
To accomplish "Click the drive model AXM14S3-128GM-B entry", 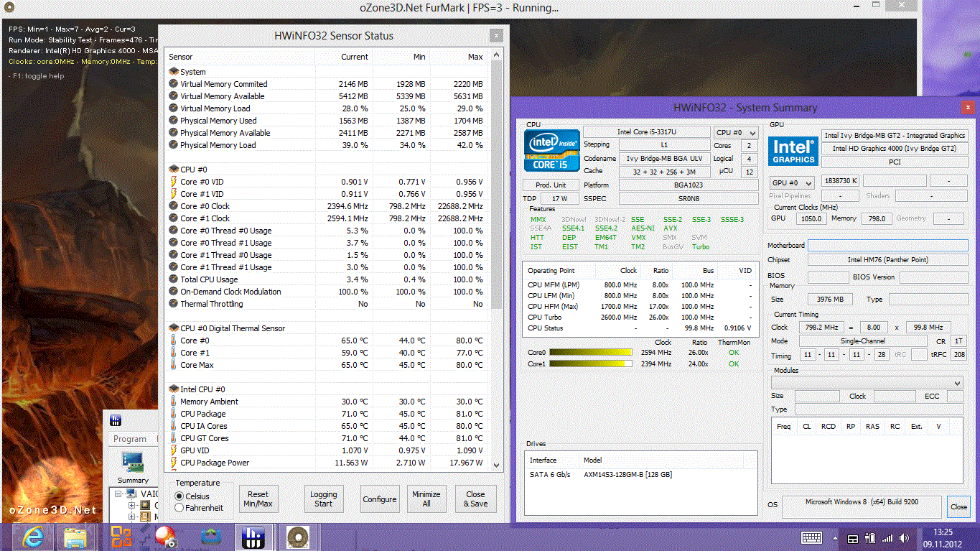I will click(627, 474).
